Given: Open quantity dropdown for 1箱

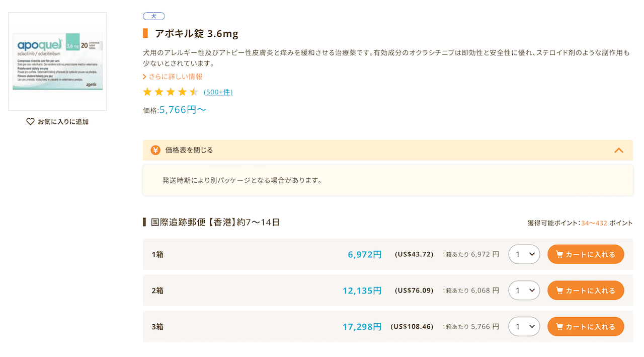Looking at the screenshot, I should point(524,255).
